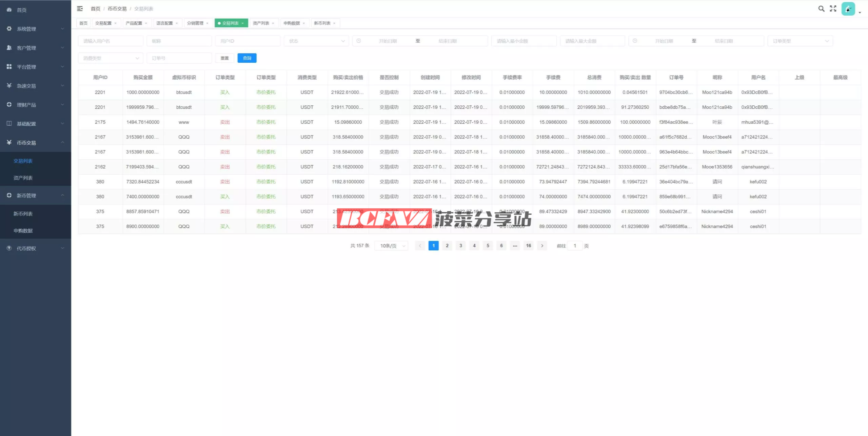Image resolution: width=868 pixels, height=436 pixels.
Task: Close the 资产列表 tab
Action: click(273, 23)
